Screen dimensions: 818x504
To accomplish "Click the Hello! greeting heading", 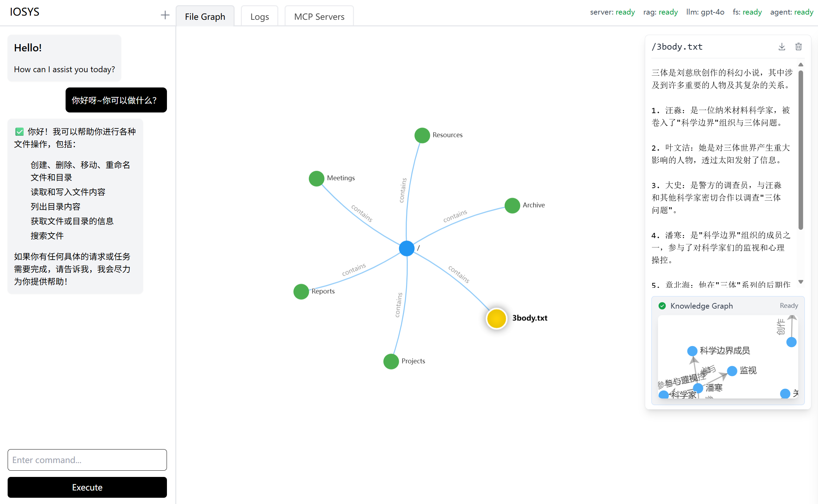I will tap(28, 48).
